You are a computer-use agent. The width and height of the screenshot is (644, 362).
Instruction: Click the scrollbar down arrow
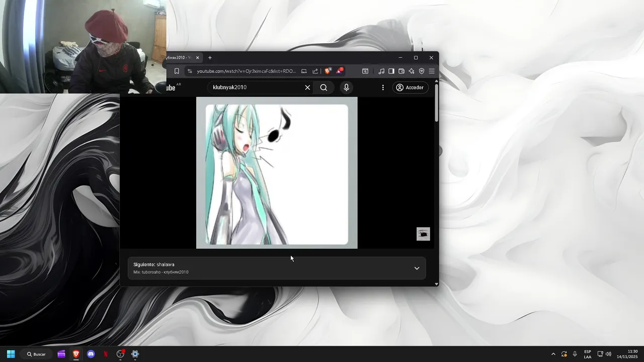436,284
